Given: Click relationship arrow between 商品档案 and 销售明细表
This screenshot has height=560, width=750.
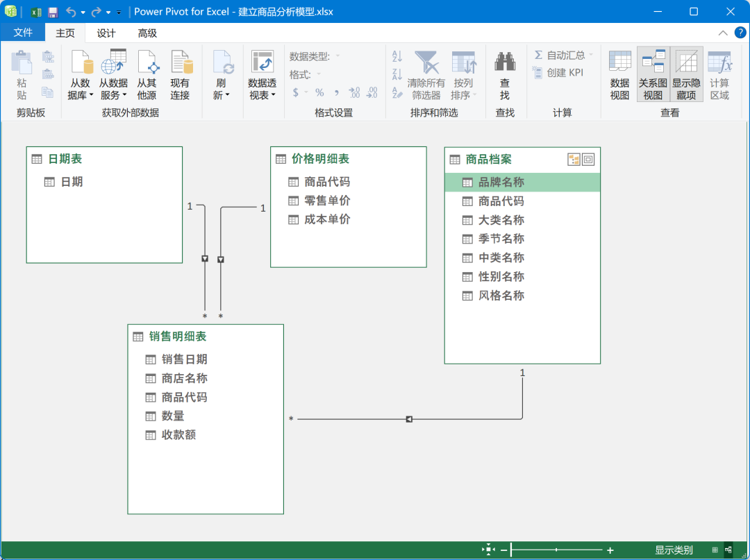Looking at the screenshot, I should (x=409, y=419).
